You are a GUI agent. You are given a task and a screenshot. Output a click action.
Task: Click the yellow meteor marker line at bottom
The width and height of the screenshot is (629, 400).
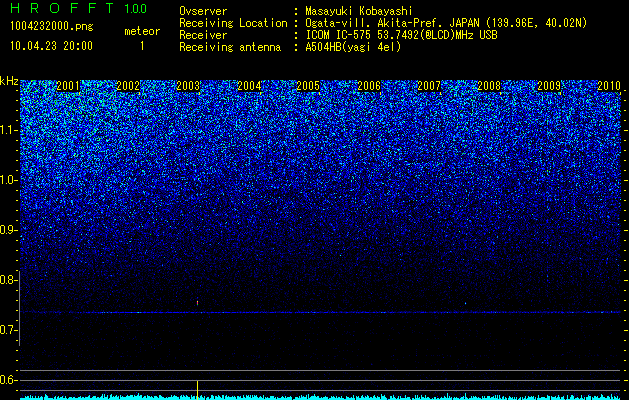pyautogui.click(x=197, y=390)
